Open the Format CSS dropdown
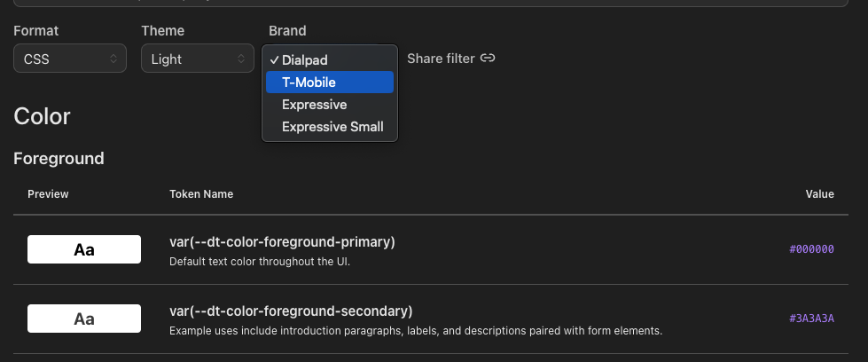The width and height of the screenshot is (868, 362). tap(70, 59)
